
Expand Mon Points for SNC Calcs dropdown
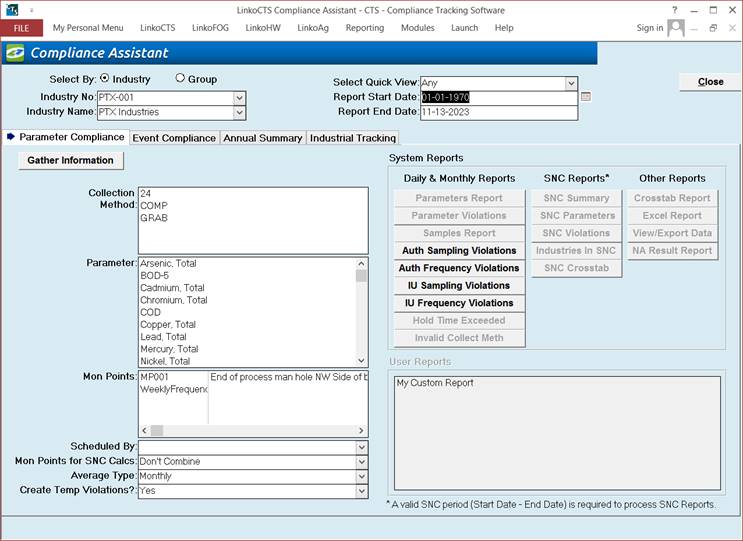362,462
